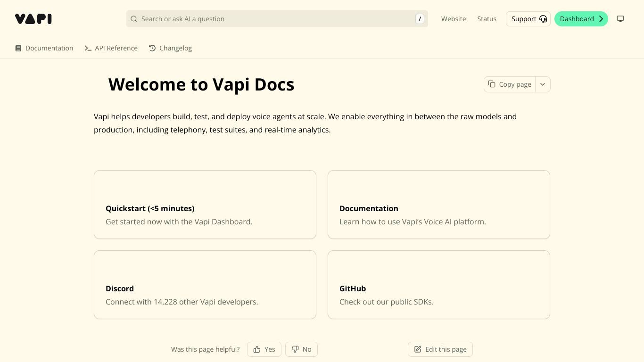Click the thumbs down icon
Image resolution: width=644 pixels, height=362 pixels.
coord(295,349)
